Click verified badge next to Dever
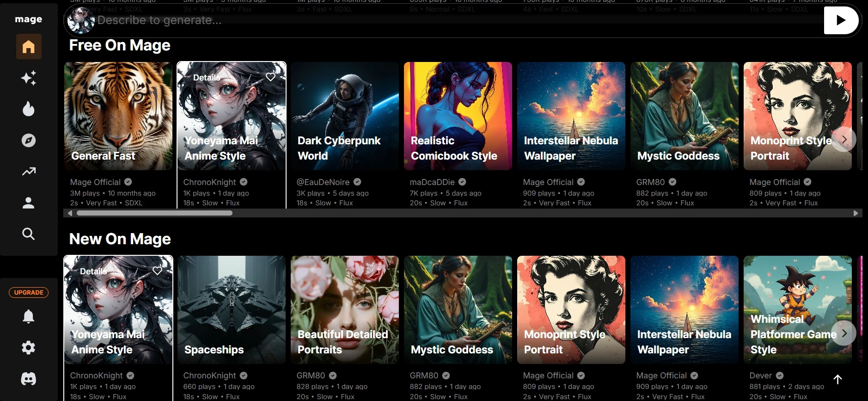868x401 pixels. click(x=780, y=375)
